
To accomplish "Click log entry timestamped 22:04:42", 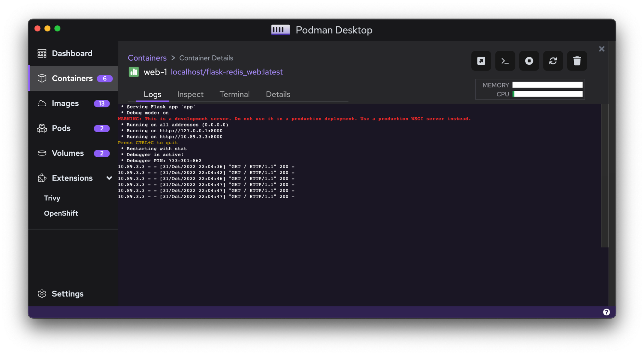I will [206, 173].
